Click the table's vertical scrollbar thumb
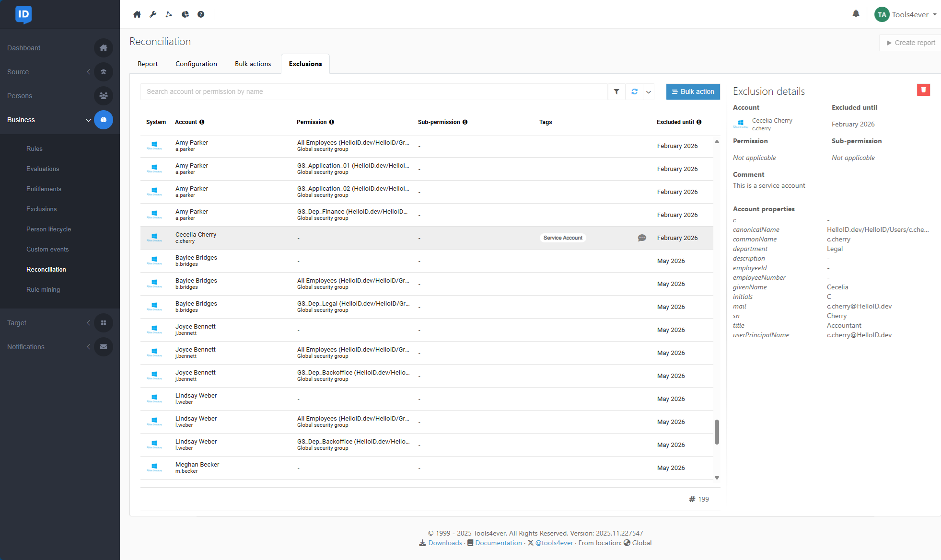 tap(717, 432)
